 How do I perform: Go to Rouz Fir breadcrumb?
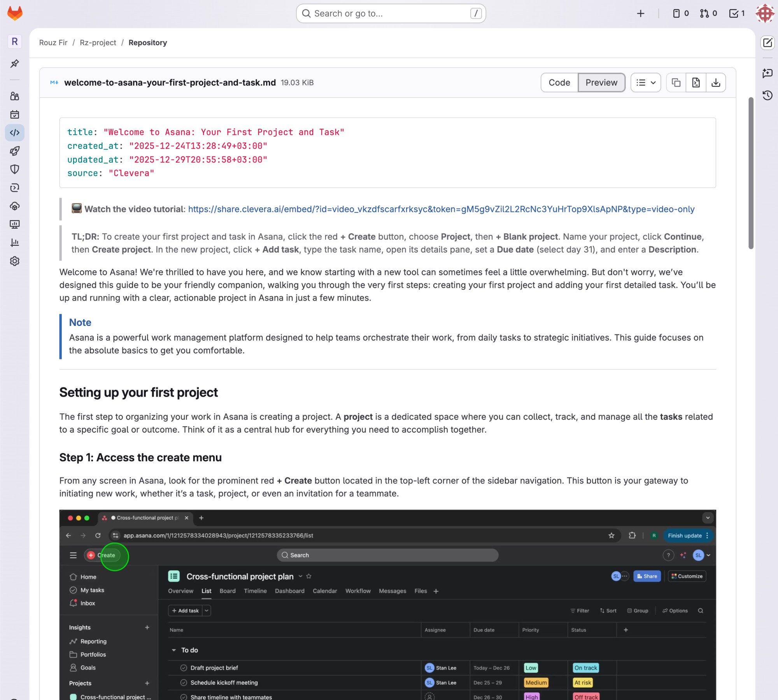[53, 43]
